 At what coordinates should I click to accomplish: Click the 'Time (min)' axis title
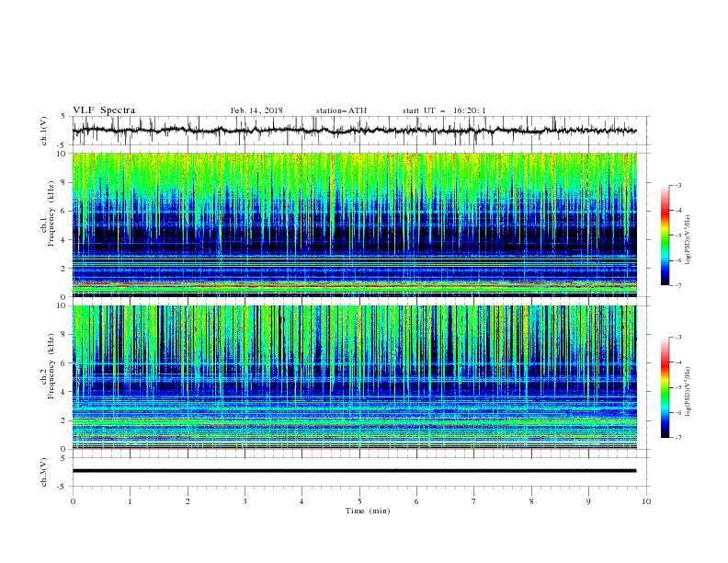pos(368,511)
